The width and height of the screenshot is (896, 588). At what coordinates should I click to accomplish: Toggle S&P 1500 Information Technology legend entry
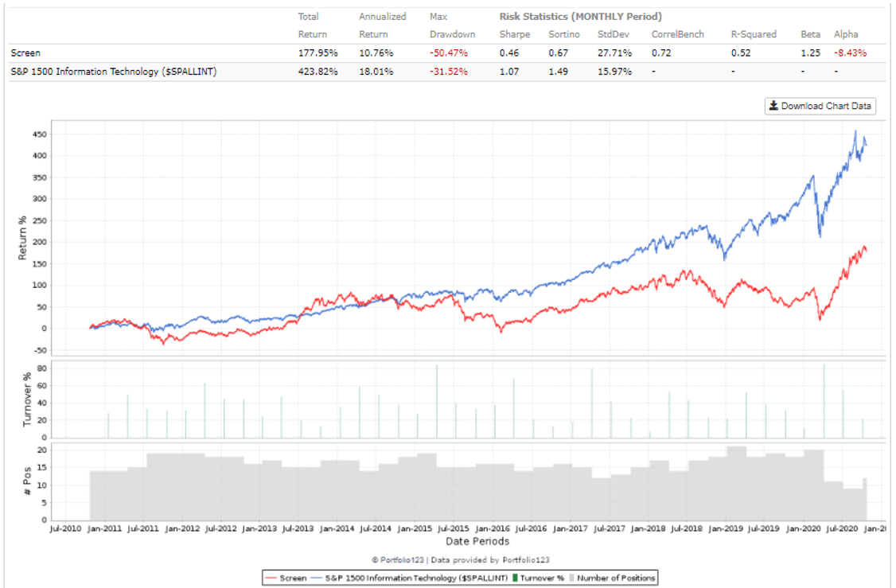410,578
